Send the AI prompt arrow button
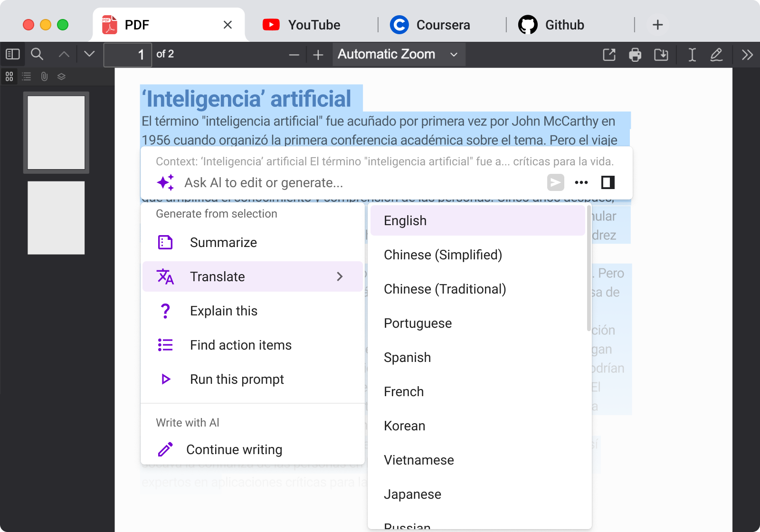 click(555, 182)
